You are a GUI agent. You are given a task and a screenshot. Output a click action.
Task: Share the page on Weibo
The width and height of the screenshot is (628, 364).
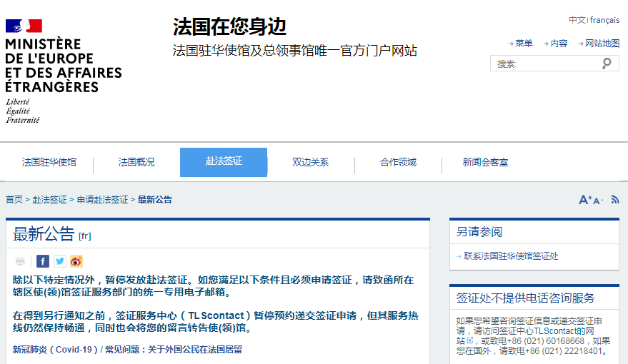pyautogui.click(x=76, y=261)
